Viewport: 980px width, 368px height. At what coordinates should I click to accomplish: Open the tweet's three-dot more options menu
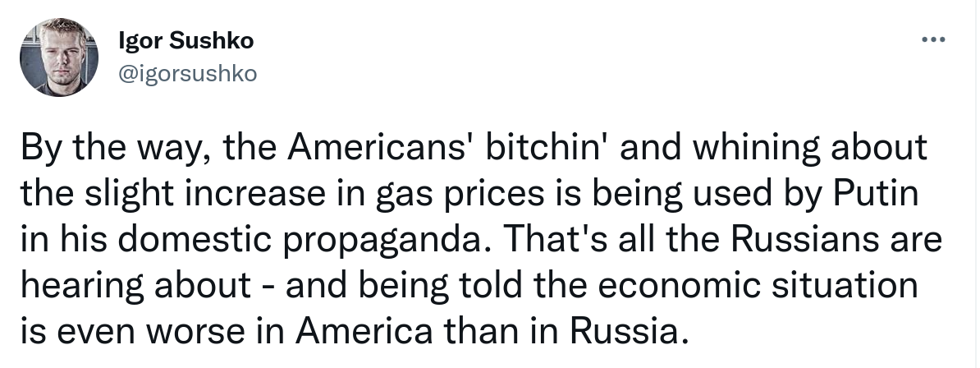tap(933, 39)
